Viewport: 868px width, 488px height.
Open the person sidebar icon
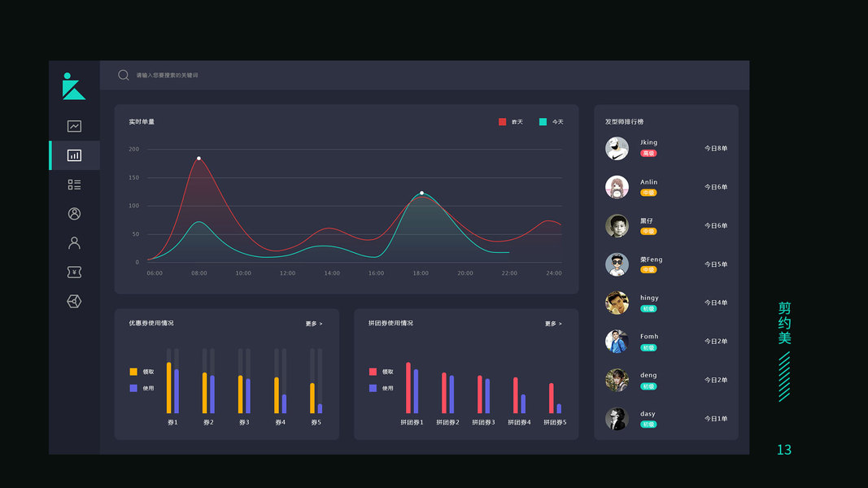pyautogui.click(x=74, y=243)
